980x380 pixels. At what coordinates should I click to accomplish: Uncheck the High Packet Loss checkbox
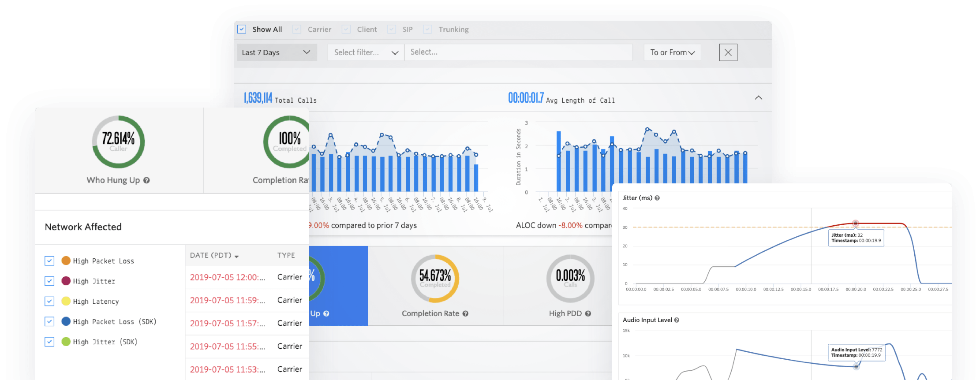point(49,261)
